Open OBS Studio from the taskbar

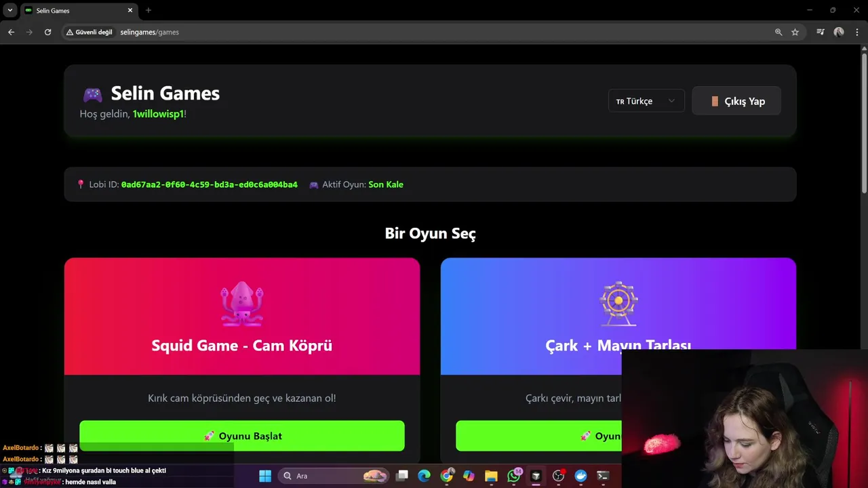(558, 476)
